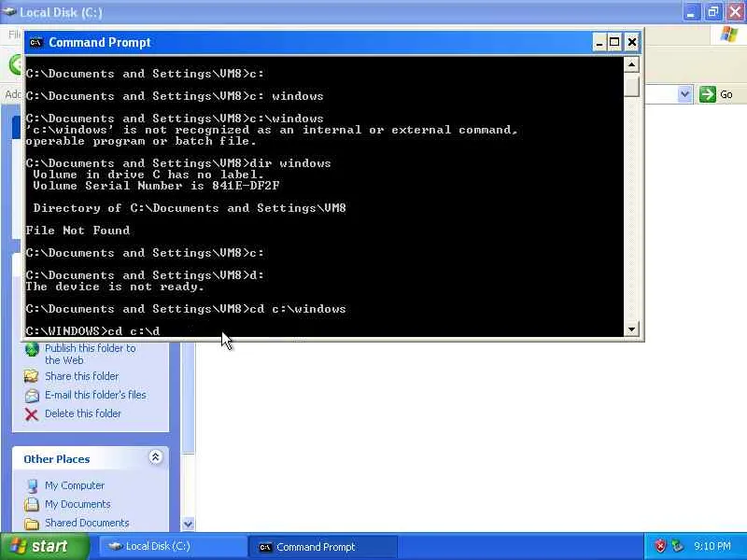Image resolution: width=747 pixels, height=560 pixels.
Task: Click the My Documents folder icon
Action: [x=32, y=504]
